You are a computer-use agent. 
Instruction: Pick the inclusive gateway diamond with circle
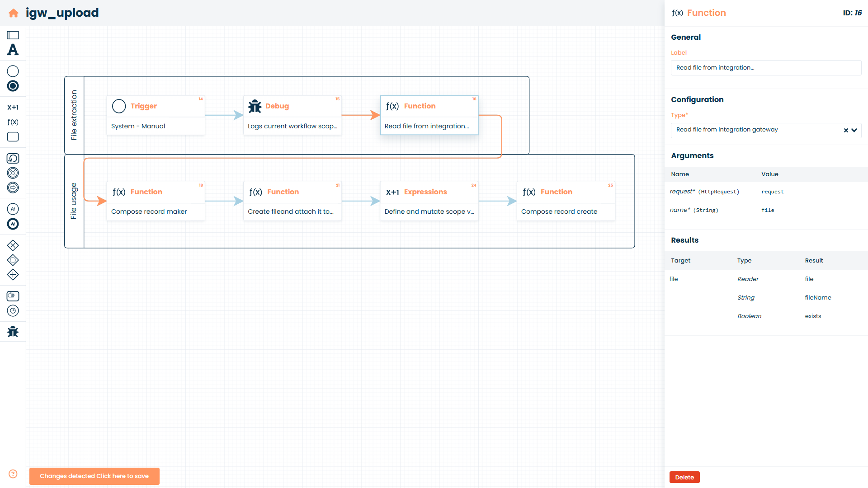pyautogui.click(x=13, y=260)
